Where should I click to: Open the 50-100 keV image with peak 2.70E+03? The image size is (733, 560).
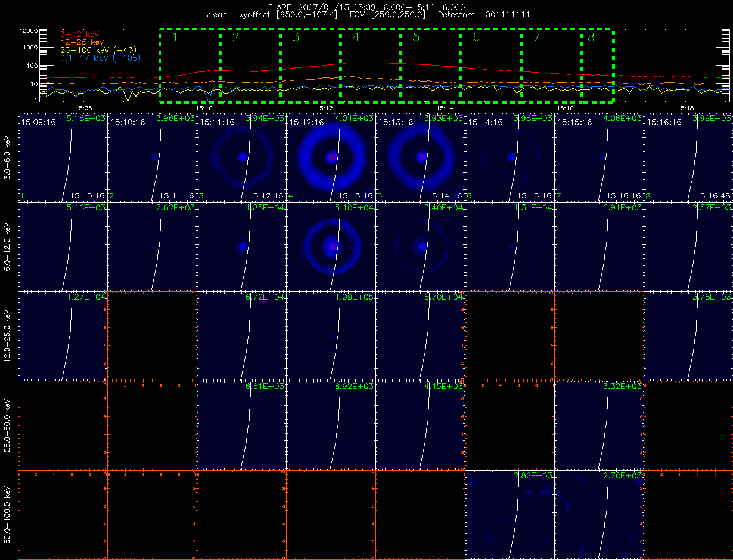point(600,514)
